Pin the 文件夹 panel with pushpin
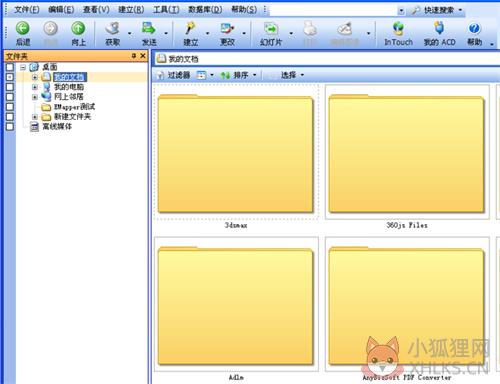This screenshot has height=384, width=500. (x=134, y=56)
